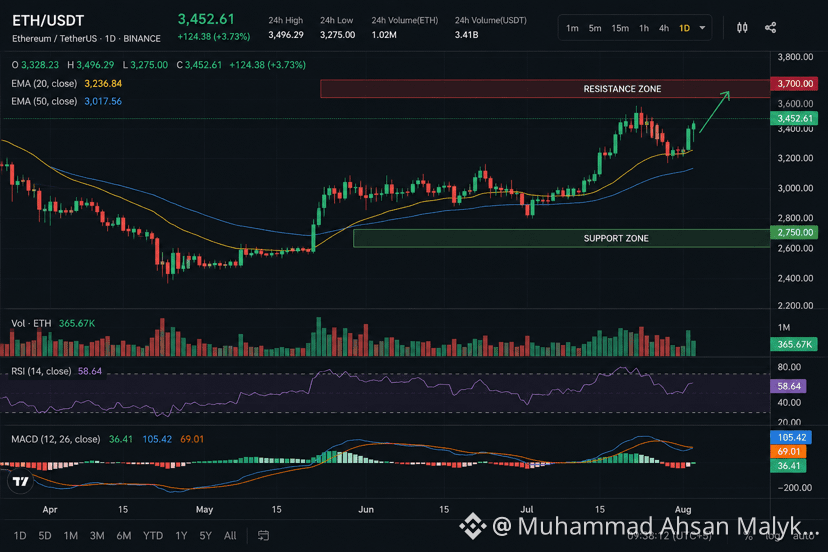Click the orange 69.01 signal axis label
This screenshot has width=828, height=552.
coord(788,452)
